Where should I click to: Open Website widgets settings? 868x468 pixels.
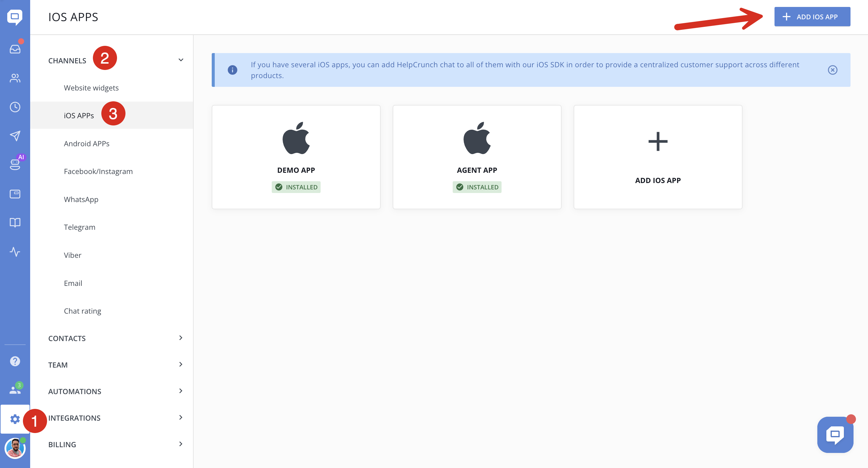click(91, 88)
